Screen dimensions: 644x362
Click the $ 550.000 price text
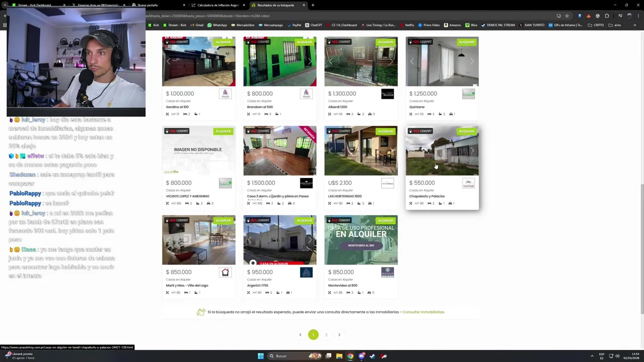pyautogui.click(x=422, y=183)
